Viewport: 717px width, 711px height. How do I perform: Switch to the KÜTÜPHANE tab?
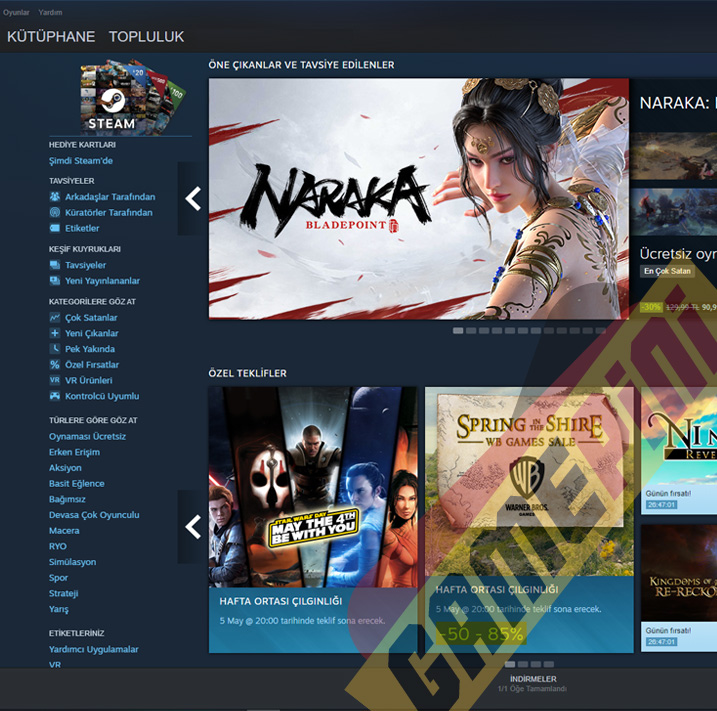[x=51, y=37]
